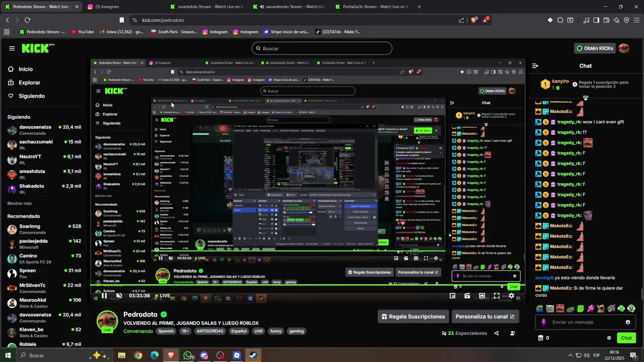The height and width of the screenshot is (362, 644).
Task: Open the profile avatar menu
Action: 624,48
